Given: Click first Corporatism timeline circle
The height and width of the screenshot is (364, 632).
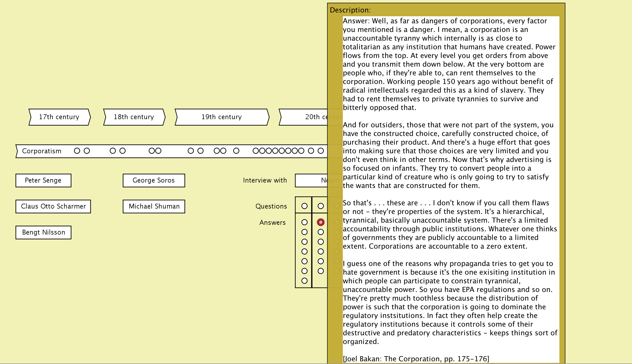Looking at the screenshot, I should click(77, 151).
